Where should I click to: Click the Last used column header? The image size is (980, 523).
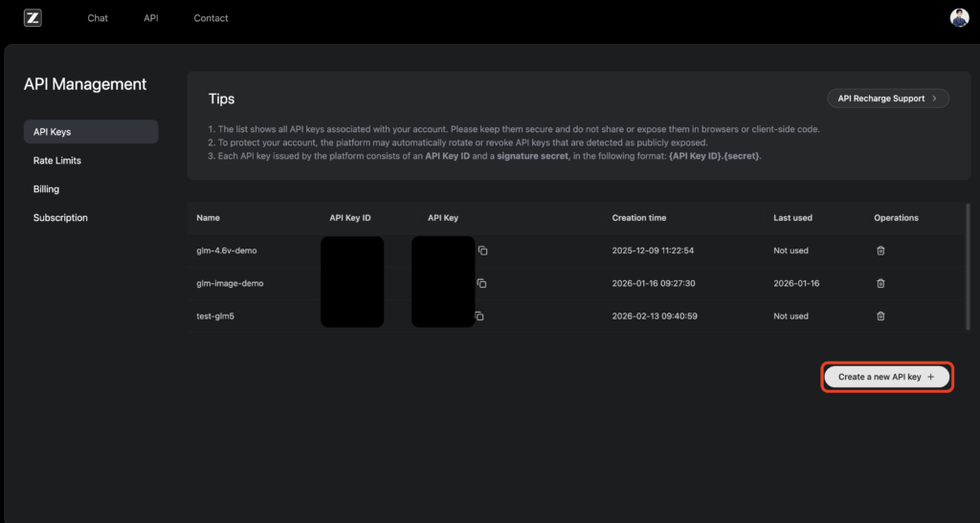(792, 218)
